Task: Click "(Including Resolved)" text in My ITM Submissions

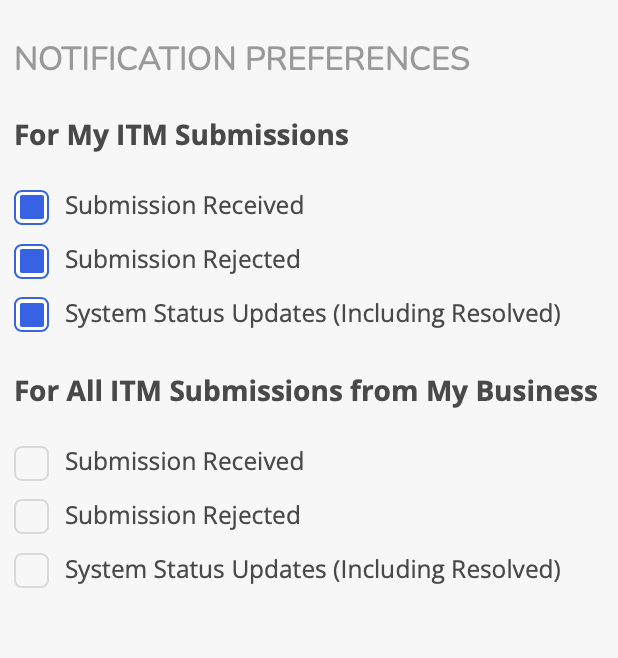Action: point(447,314)
